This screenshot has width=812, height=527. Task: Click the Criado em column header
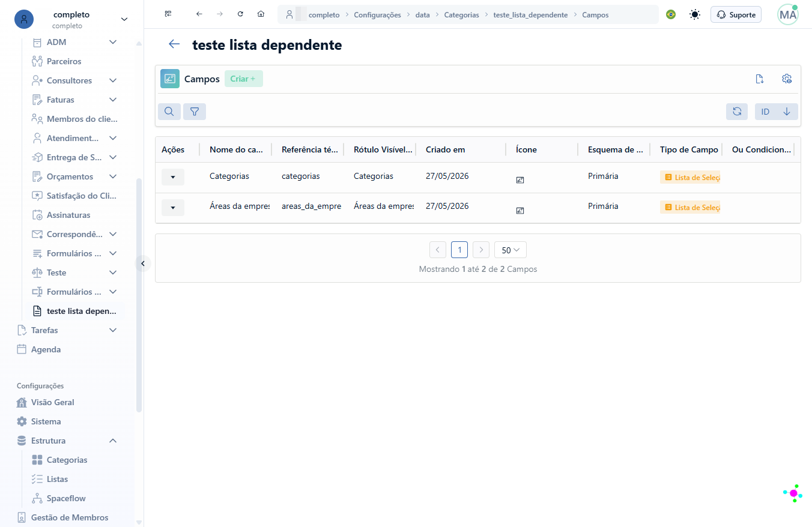[445, 149]
